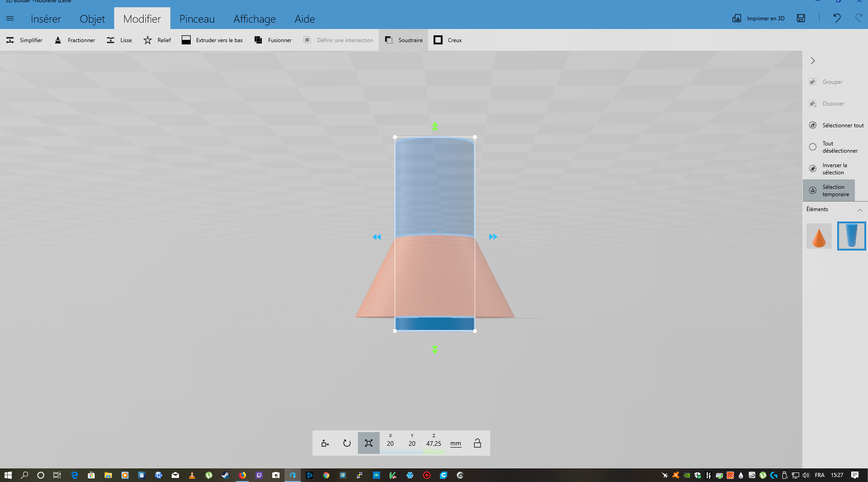
Task: Switch to the Insérer tab
Action: coord(46,19)
